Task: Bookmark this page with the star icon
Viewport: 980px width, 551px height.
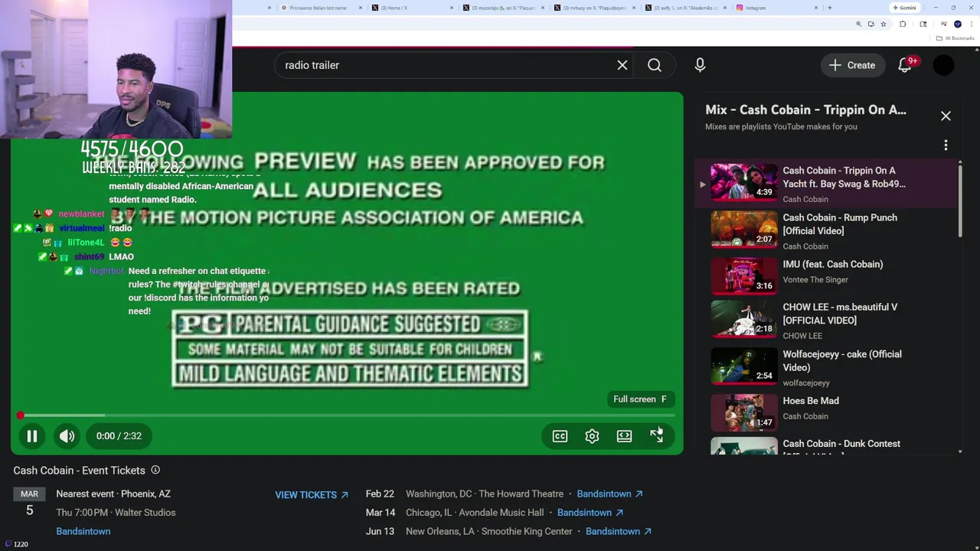Action: [884, 24]
